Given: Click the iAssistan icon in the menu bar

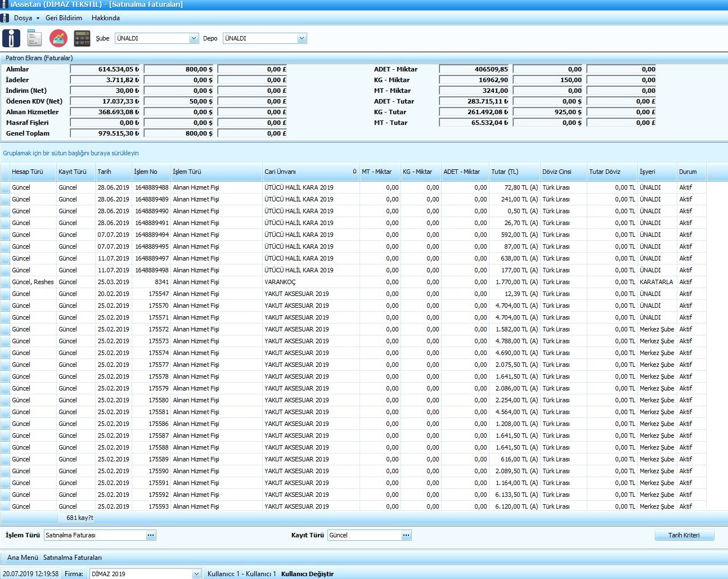Looking at the screenshot, I should (5, 18).
